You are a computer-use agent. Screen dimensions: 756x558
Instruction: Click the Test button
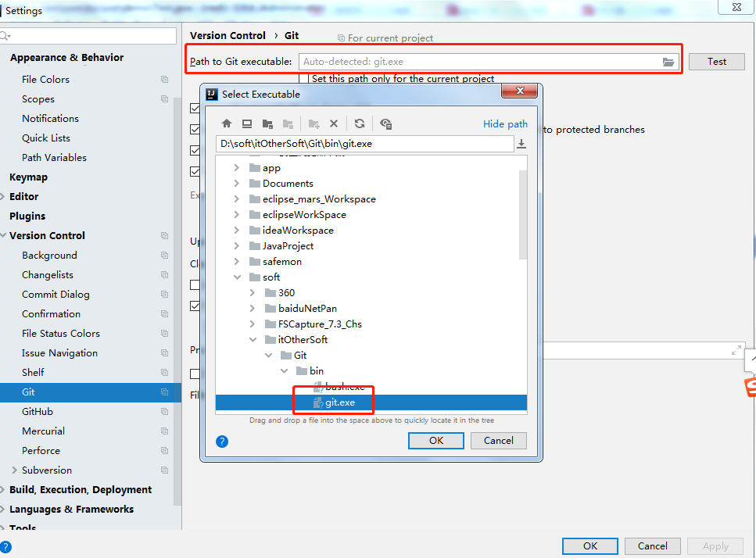(716, 62)
